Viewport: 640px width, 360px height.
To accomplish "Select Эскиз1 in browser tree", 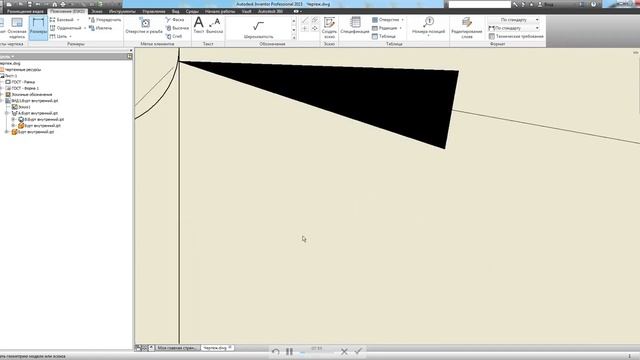I will 24,107.
